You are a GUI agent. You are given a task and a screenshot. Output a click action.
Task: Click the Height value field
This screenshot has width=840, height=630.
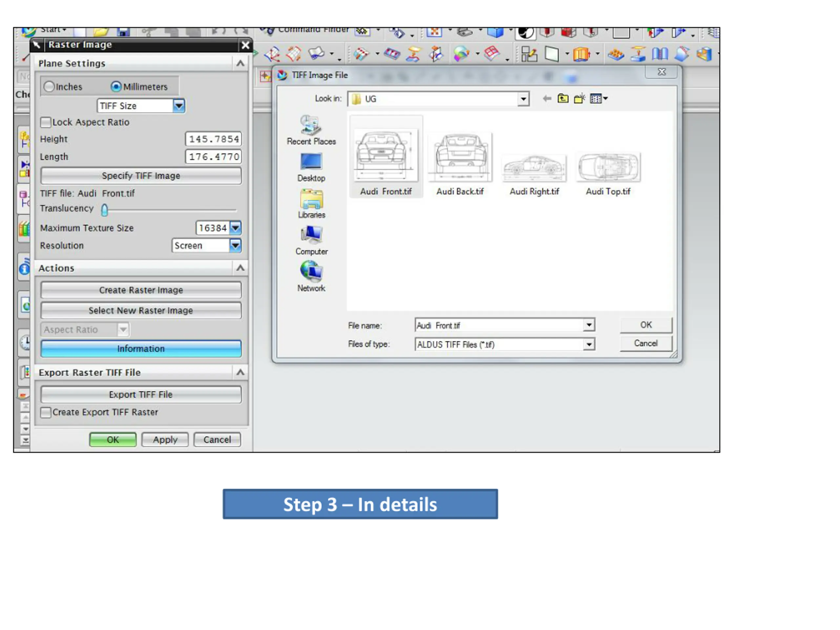click(x=213, y=139)
